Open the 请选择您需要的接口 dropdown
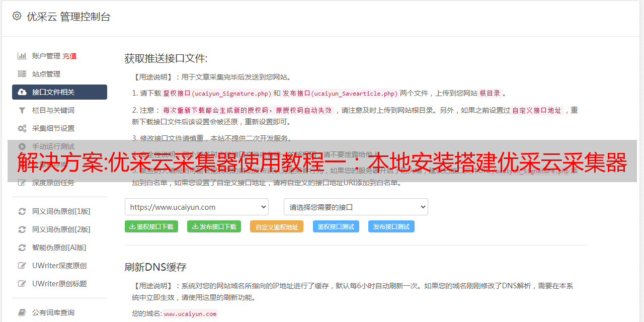Viewport: 644px width, 322px height. 356,207
